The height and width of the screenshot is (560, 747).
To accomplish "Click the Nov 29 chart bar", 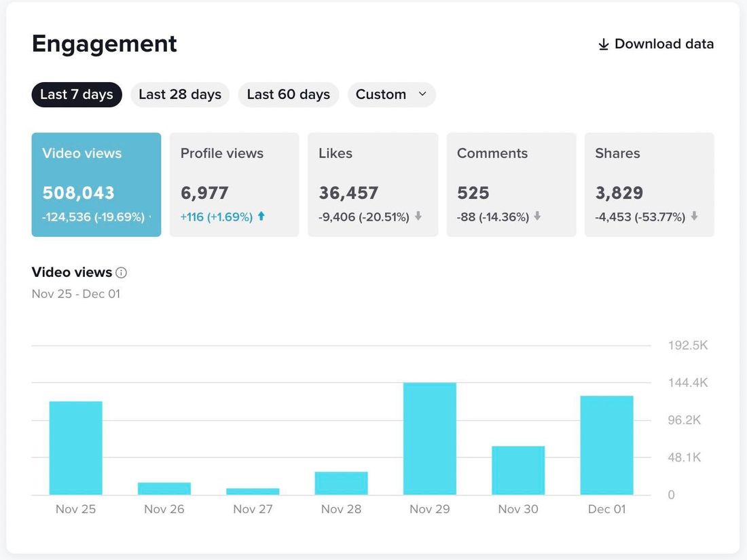I will (430, 438).
